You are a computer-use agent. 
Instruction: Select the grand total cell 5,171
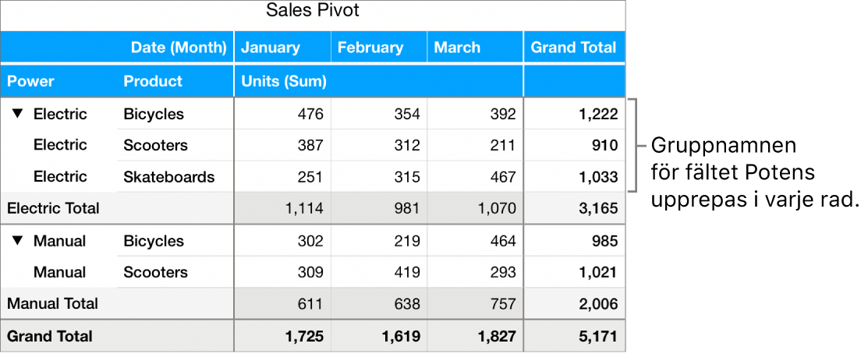[x=601, y=336]
